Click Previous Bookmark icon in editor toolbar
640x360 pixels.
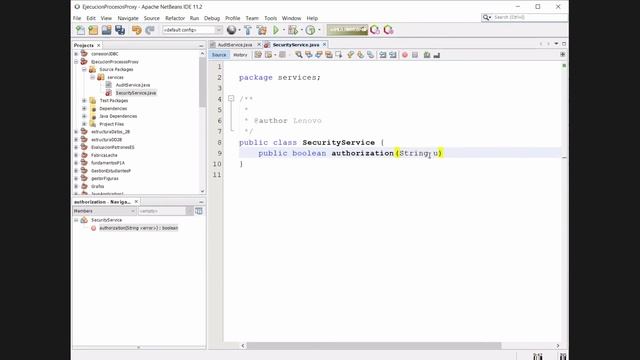pos(351,55)
